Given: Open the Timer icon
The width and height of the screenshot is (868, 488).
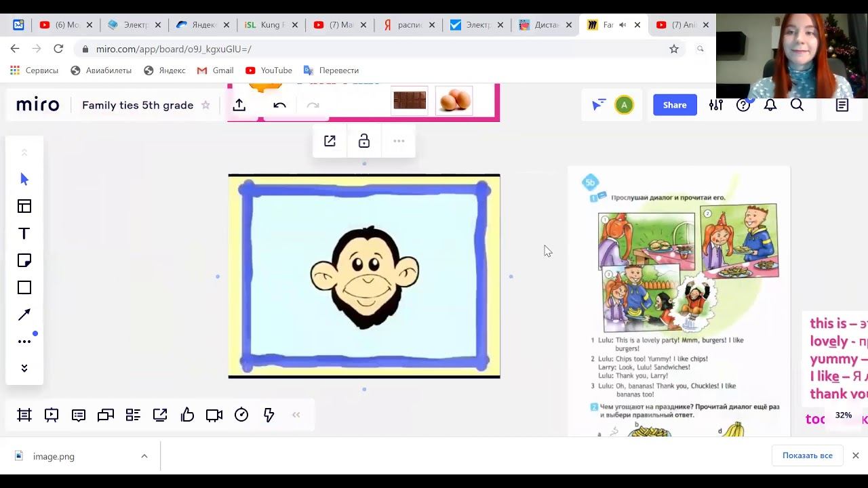Looking at the screenshot, I should point(241,415).
